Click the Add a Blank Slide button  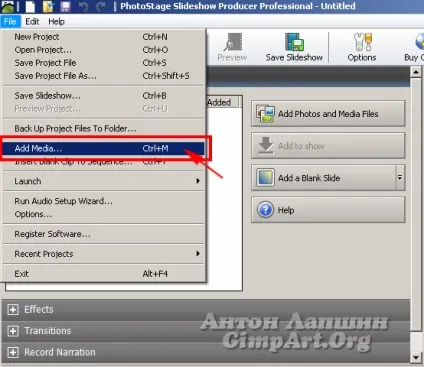point(323,178)
